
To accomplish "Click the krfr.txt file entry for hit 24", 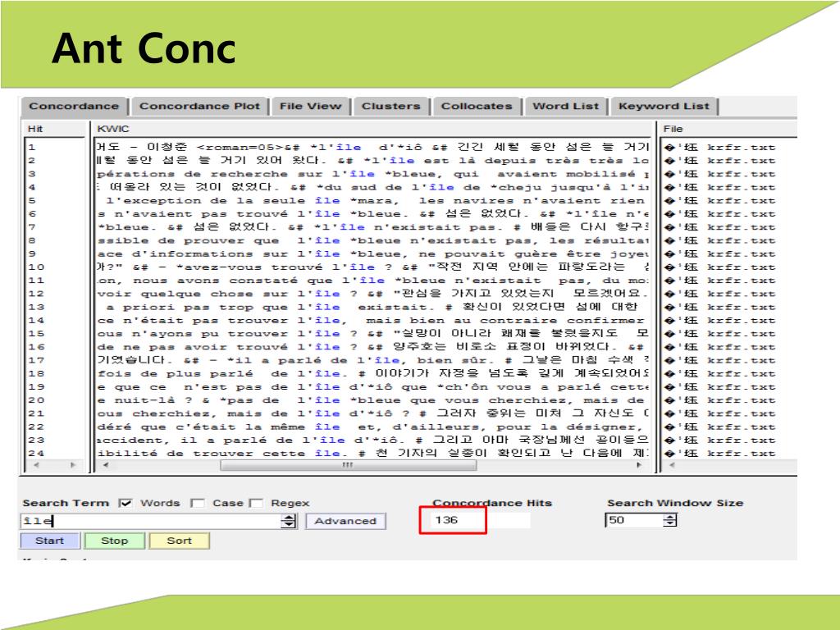I will click(x=719, y=453).
